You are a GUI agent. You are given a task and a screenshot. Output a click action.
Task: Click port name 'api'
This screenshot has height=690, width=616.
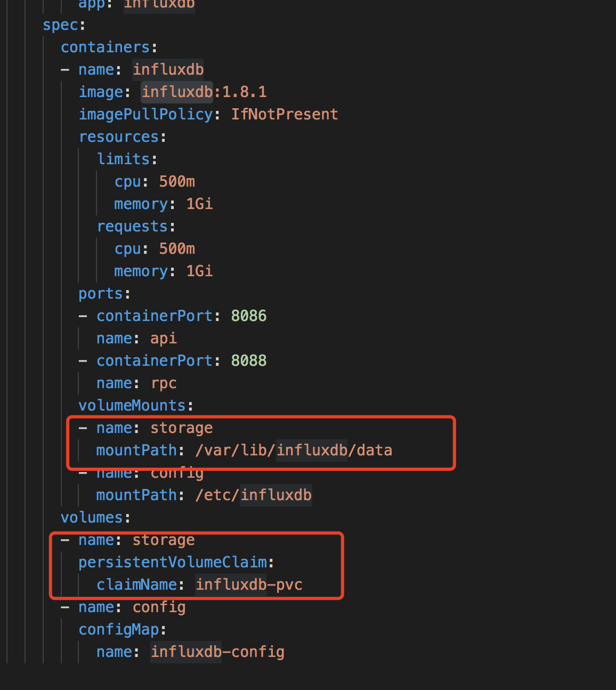point(164,339)
